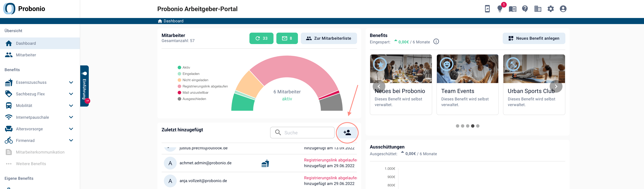Image resolution: width=644 pixels, height=189 pixels.
Task: Open the settings gear icon
Action: [x=551, y=9]
